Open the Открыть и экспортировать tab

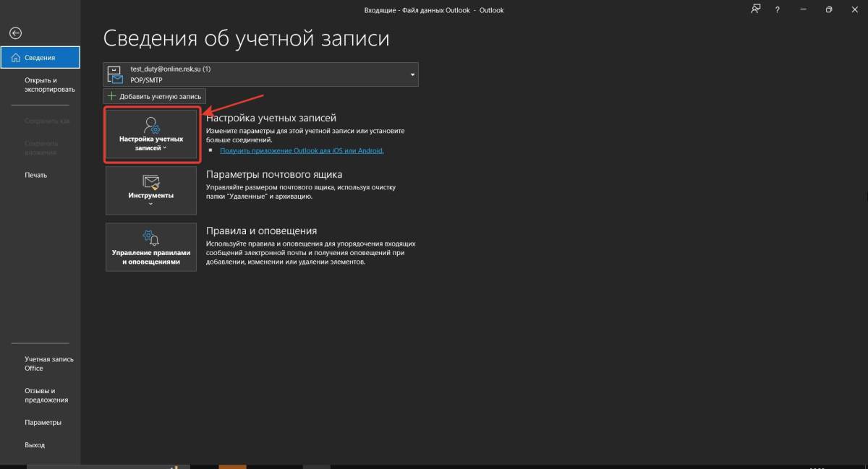(x=49, y=85)
